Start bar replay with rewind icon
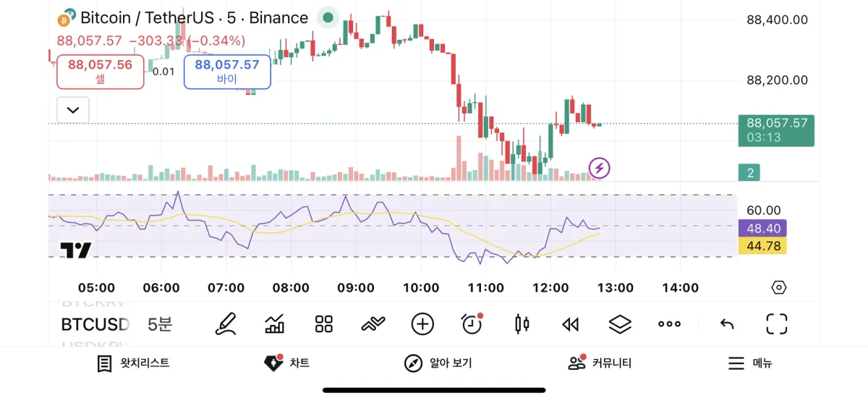The image size is (868, 401). click(571, 324)
